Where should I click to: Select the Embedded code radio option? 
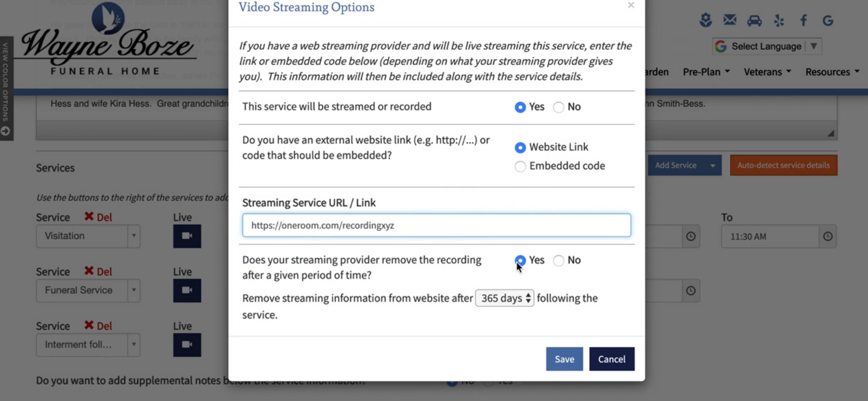tap(520, 166)
